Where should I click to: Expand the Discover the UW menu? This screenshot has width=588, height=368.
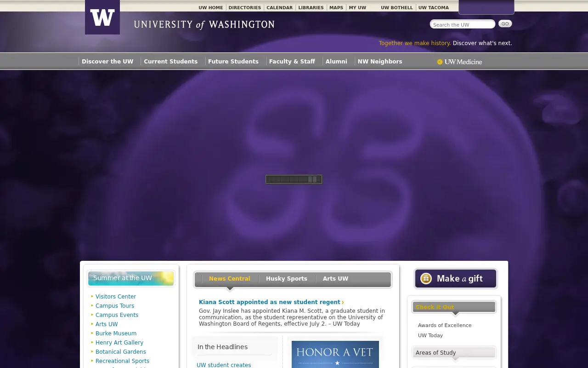tap(107, 62)
